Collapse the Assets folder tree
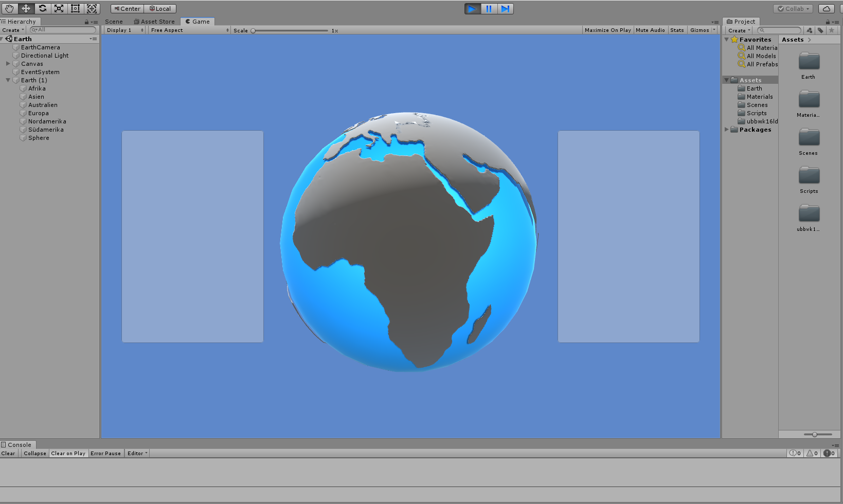This screenshot has height=504, width=843. click(726, 80)
